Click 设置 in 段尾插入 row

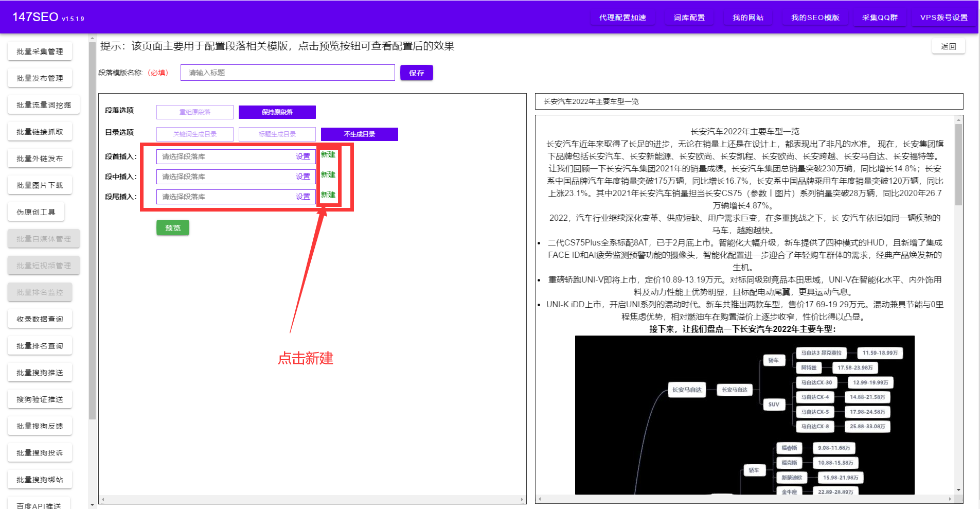coord(303,197)
